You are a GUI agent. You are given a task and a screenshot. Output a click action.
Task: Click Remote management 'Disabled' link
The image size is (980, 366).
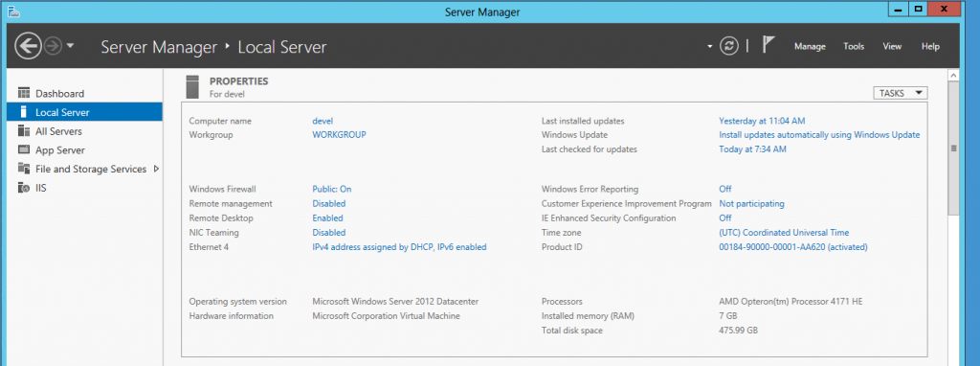click(329, 203)
